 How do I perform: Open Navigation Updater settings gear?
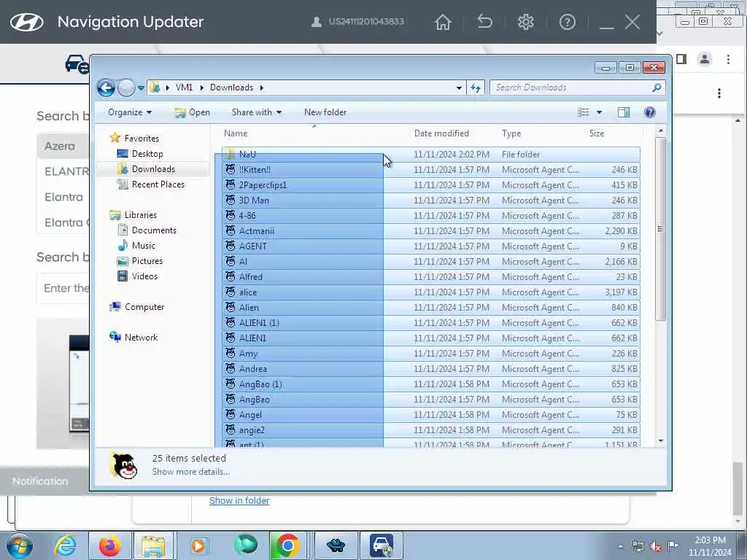(526, 22)
